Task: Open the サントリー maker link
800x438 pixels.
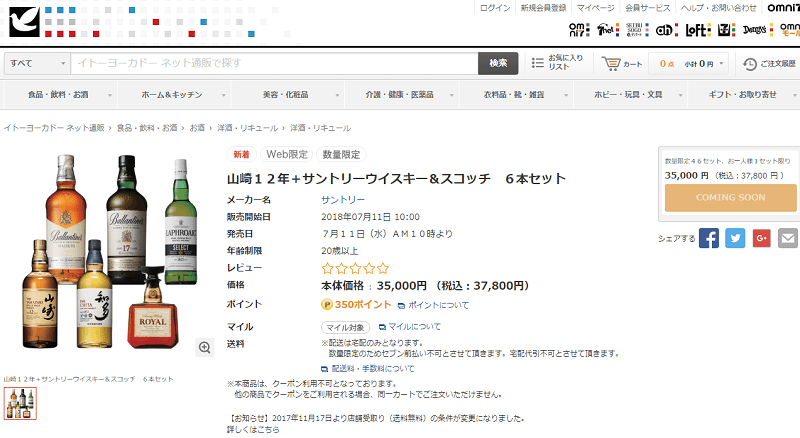Action: [x=343, y=200]
